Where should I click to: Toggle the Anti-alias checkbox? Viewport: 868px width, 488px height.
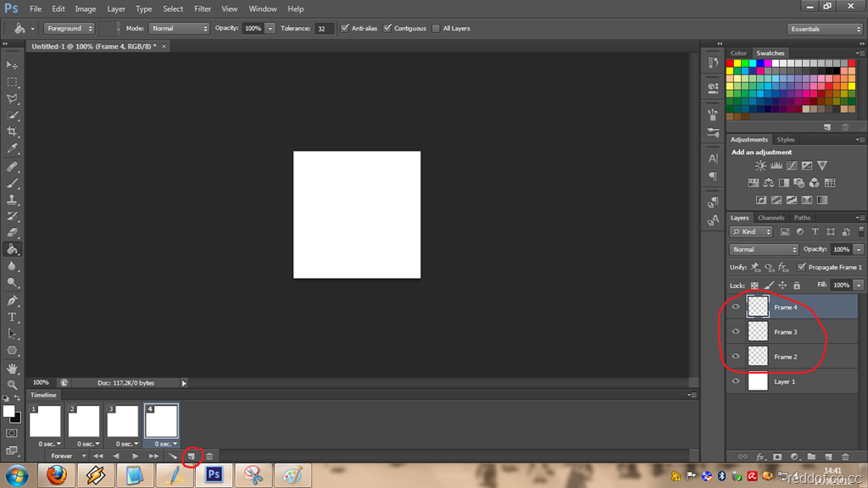[345, 28]
